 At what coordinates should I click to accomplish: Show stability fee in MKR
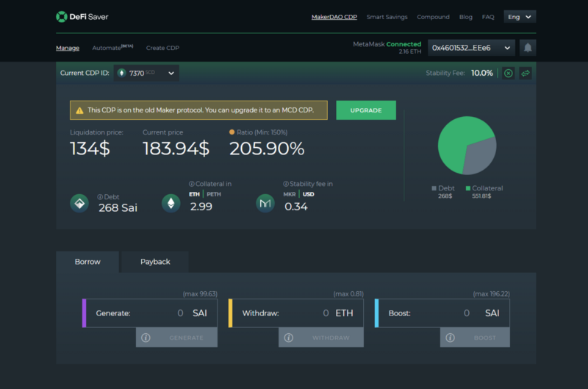click(290, 194)
